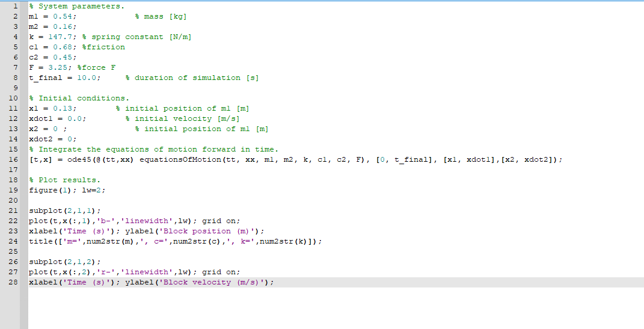The height and width of the screenshot is (329, 644).
Task: Click 't_final = 10.0;' assignment
Action: (64, 78)
